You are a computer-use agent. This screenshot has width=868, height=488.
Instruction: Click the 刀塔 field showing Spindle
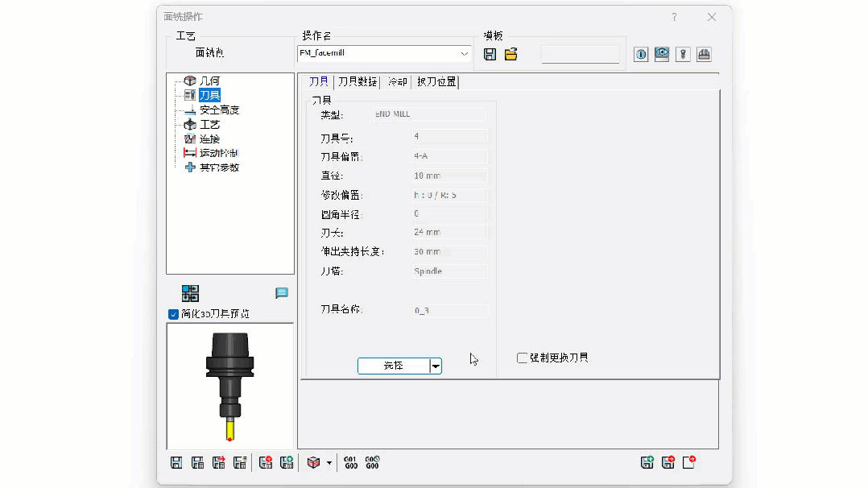click(450, 271)
